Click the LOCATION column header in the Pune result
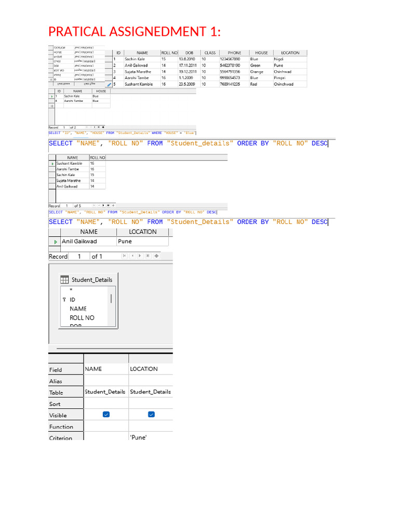Screen dimensions: 399x532 [x=142, y=232]
